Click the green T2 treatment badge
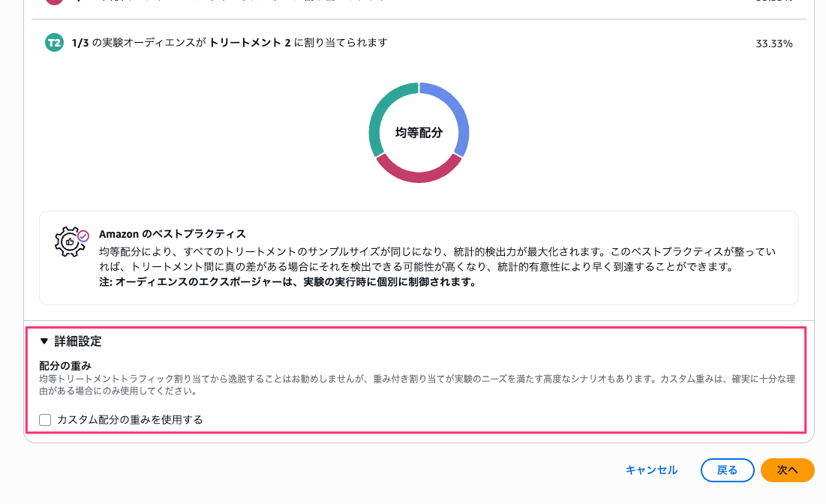Image resolution: width=826 pixels, height=504 pixels. pyautogui.click(x=54, y=43)
